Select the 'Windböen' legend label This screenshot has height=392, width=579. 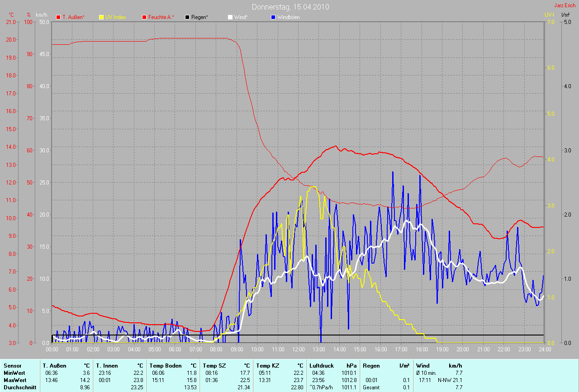(288, 17)
